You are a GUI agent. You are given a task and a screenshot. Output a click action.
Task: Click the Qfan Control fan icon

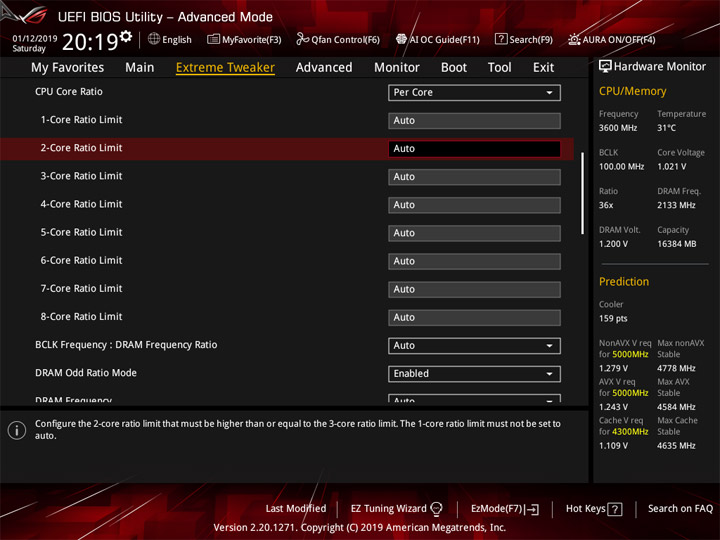[302, 39]
